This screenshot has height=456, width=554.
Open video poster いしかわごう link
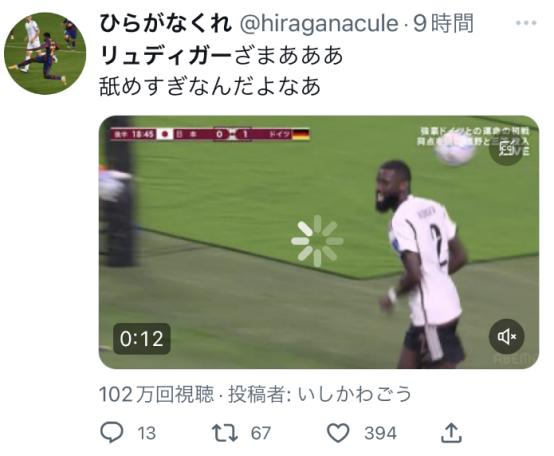[355, 394]
